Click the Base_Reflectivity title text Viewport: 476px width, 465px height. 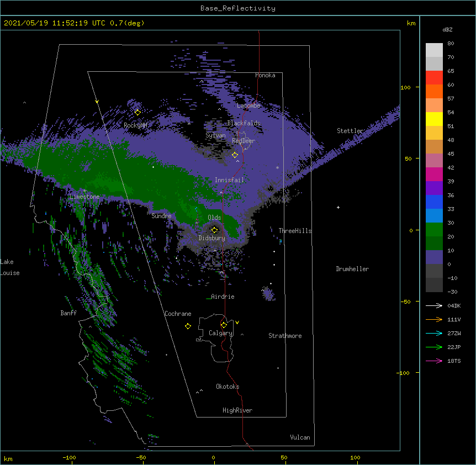237,8
